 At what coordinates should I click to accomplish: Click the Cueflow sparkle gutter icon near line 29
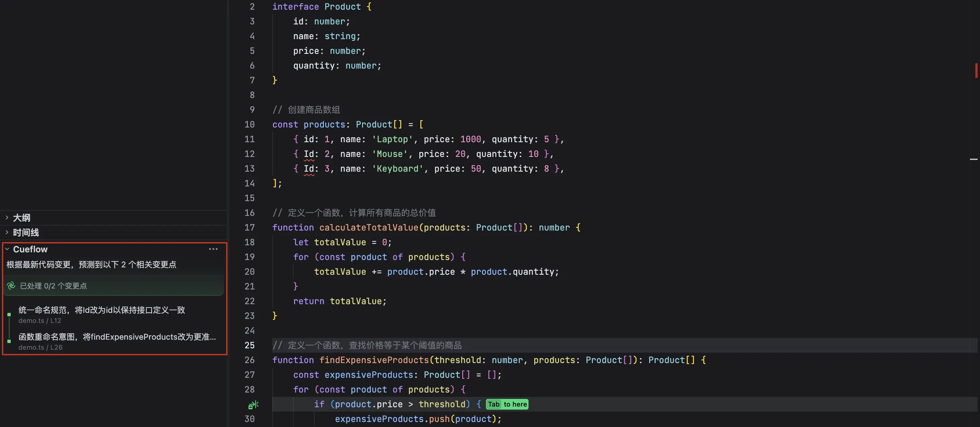pos(253,405)
